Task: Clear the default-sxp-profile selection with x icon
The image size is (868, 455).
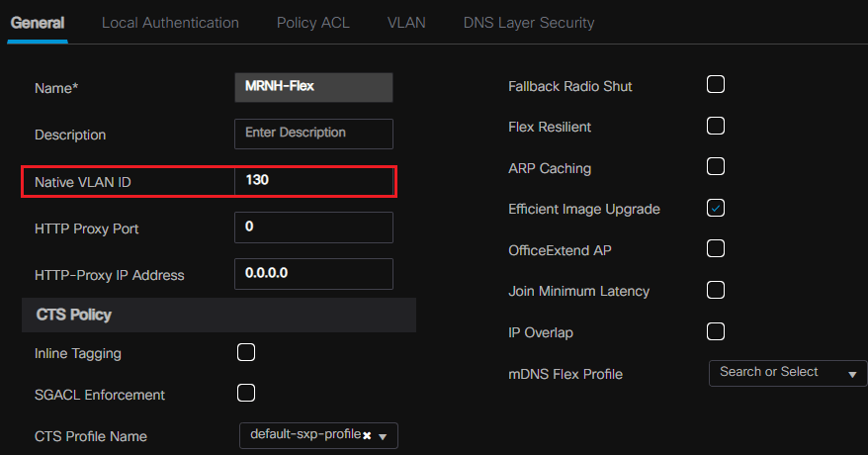Action: [x=367, y=435]
